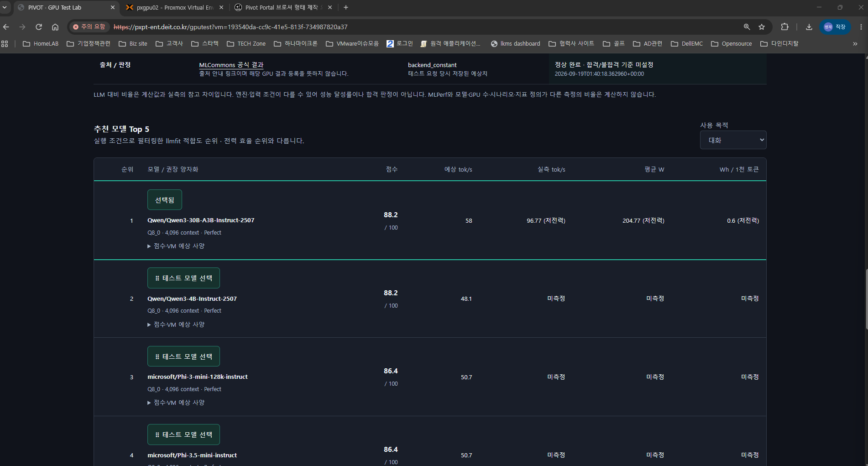Open the HomeLAB bookmark folder

pyautogui.click(x=41, y=44)
